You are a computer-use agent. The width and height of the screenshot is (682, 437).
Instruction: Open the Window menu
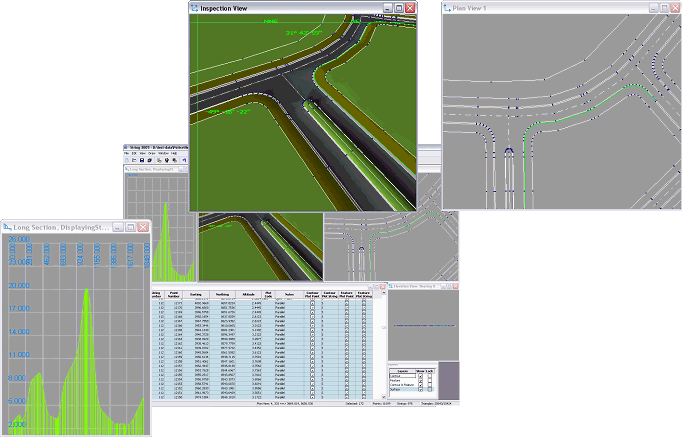pyautogui.click(x=163, y=153)
